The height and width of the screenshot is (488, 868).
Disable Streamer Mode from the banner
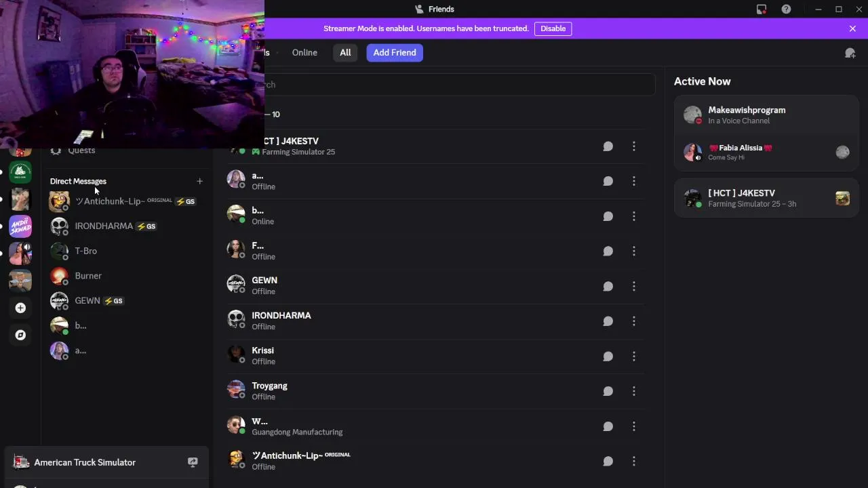click(x=553, y=28)
